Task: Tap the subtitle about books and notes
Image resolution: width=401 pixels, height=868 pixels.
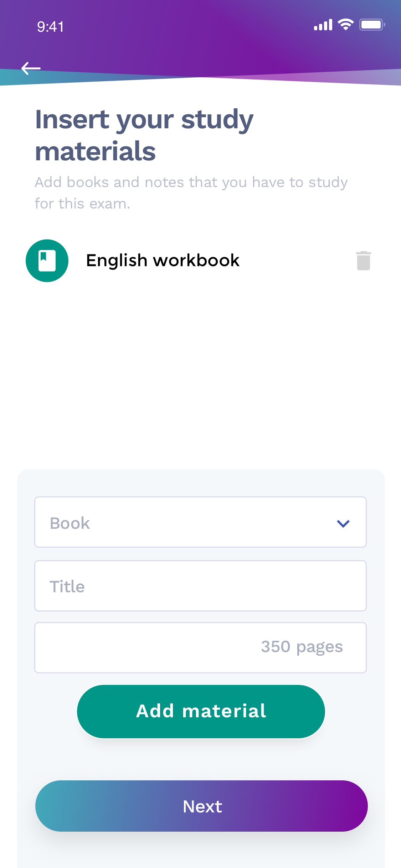Action: point(191,192)
